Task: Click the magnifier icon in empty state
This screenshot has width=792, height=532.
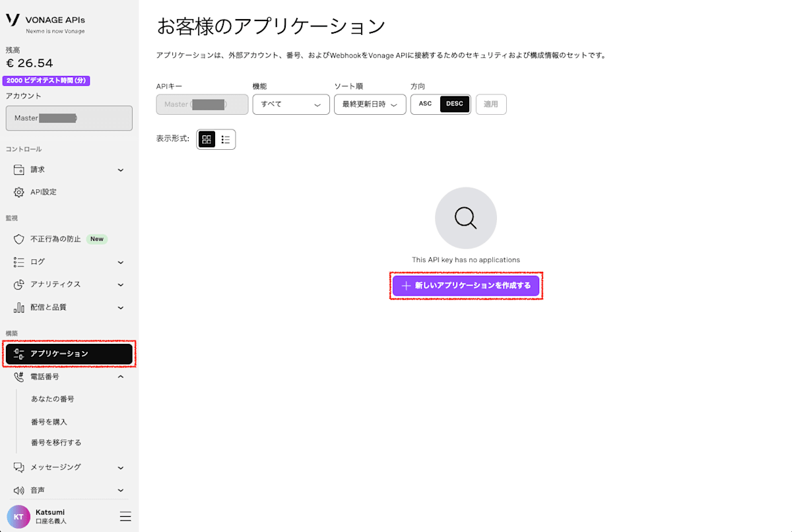Action: (466, 218)
